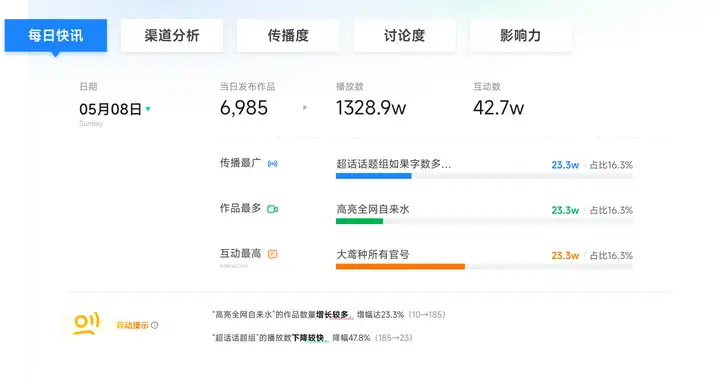720x378 pixels.
Task: Open 超话话题组如果字数多… entry
Action: tap(394, 164)
